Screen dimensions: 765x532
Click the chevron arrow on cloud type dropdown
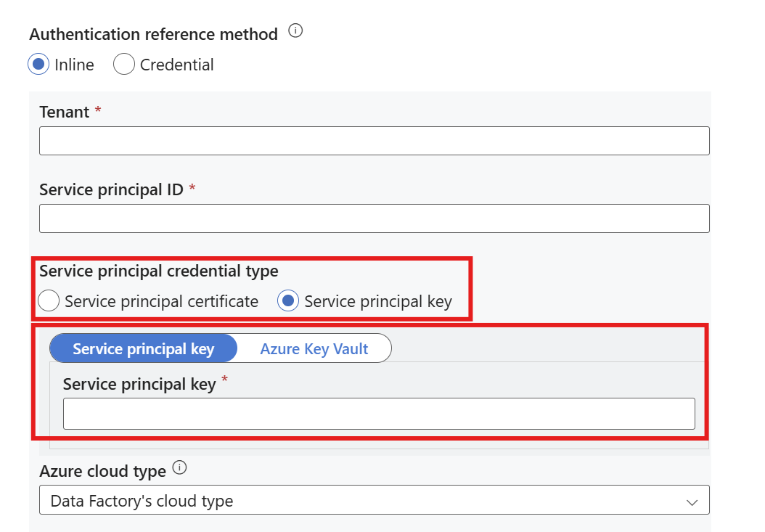tap(692, 502)
